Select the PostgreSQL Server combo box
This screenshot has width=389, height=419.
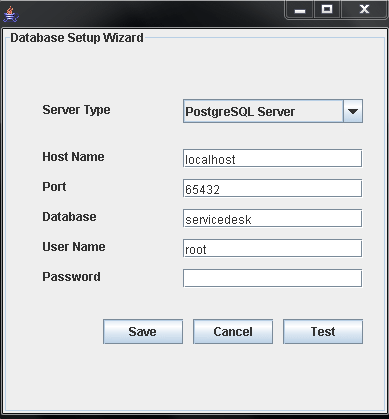(273, 111)
